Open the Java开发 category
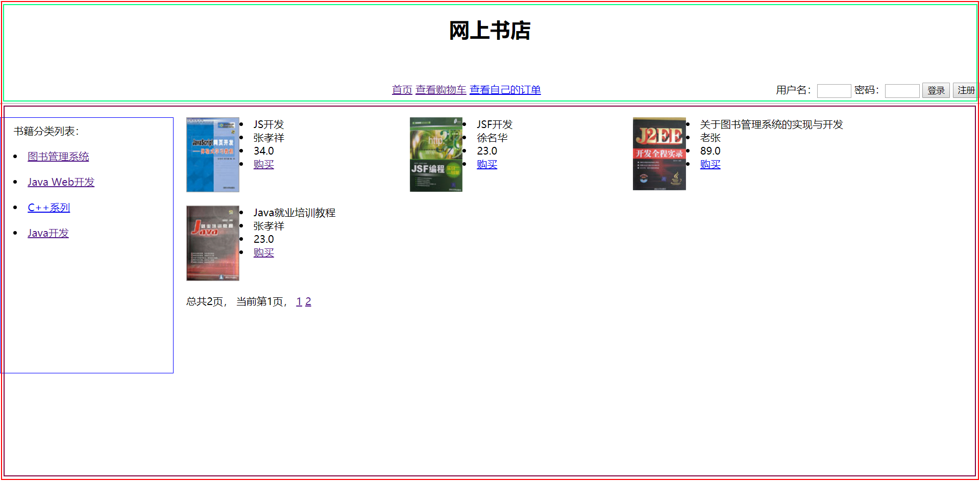Viewport: 980px width, 482px height. pos(47,233)
